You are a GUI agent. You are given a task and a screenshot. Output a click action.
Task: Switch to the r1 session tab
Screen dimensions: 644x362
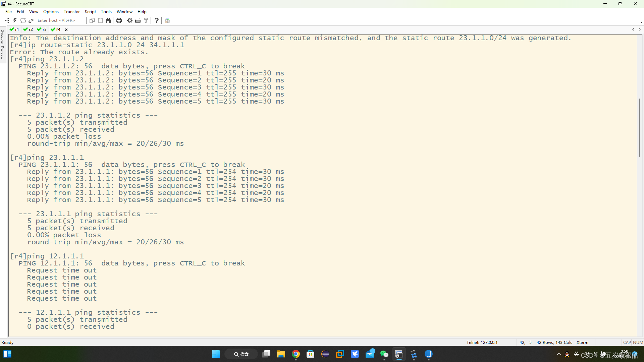tap(15, 29)
